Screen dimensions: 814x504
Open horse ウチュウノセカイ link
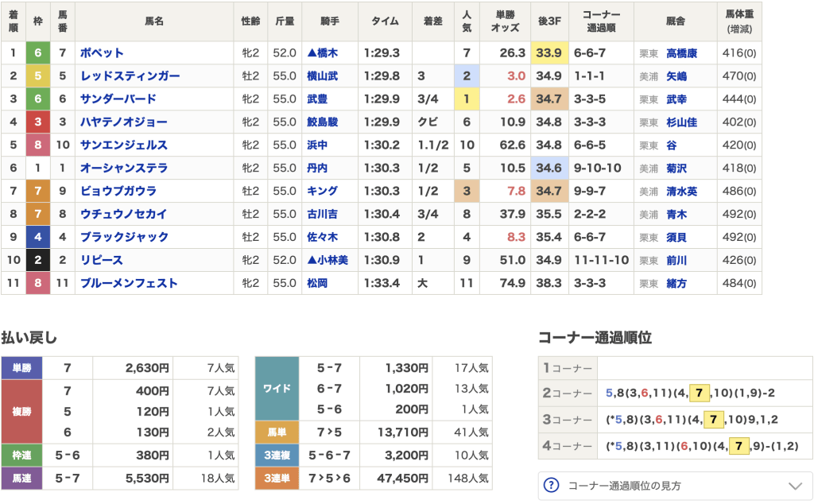point(123,214)
